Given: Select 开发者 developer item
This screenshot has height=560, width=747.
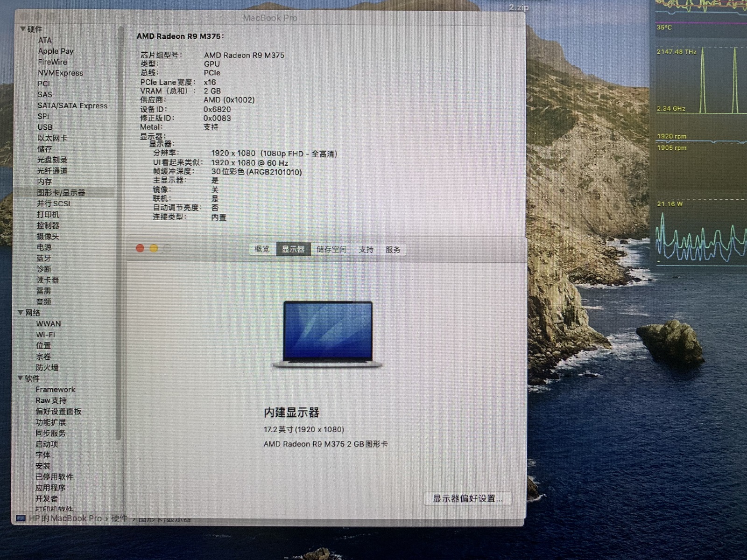Looking at the screenshot, I should tap(47, 498).
